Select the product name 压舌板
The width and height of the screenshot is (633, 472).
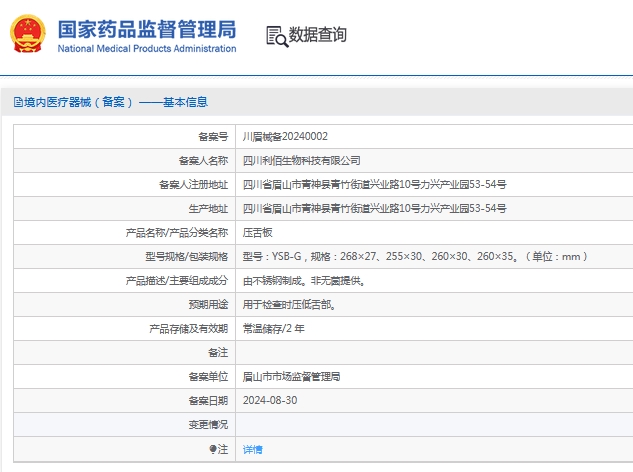click(258, 233)
